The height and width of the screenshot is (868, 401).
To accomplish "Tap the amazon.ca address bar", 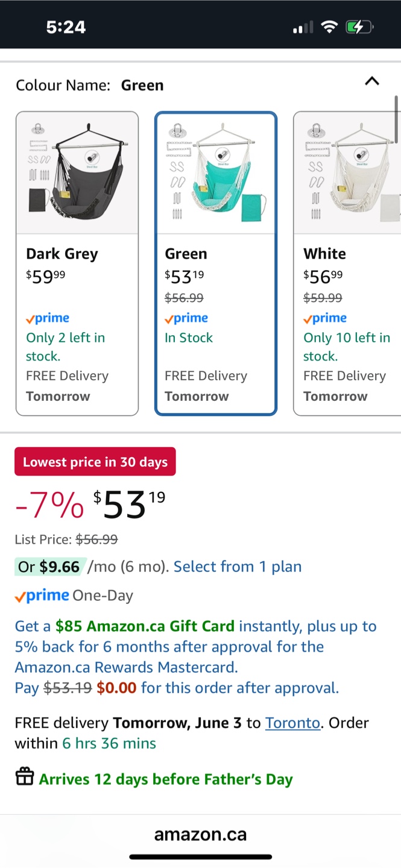I will [x=200, y=834].
